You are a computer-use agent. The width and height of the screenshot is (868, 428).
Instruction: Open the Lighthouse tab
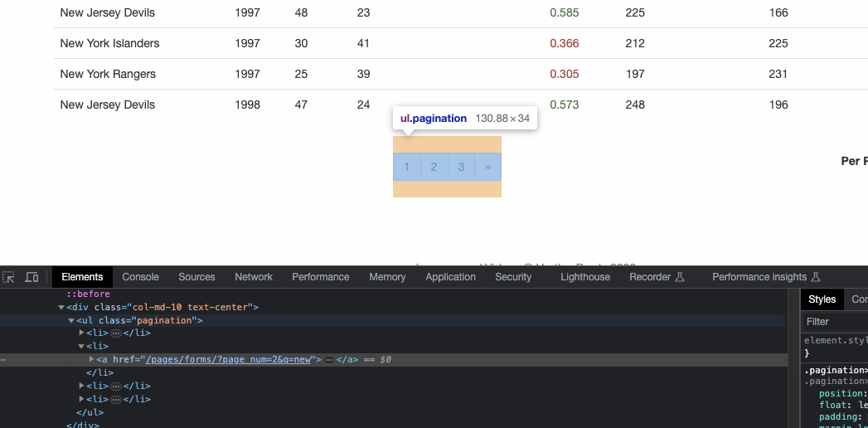[585, 277]
